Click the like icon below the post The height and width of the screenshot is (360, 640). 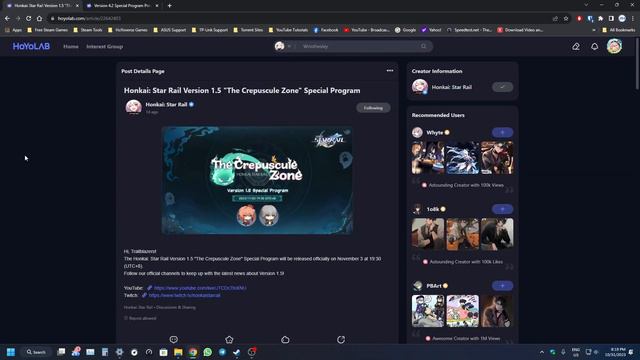(x=285, y=339)
